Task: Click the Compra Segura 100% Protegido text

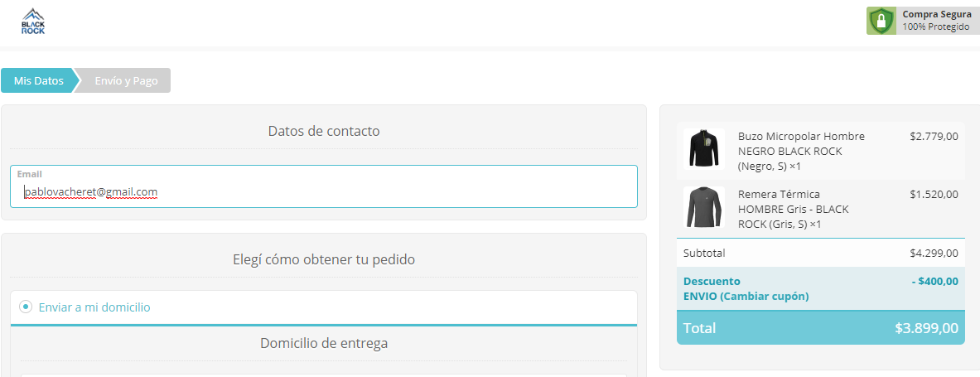Action: click(935, 21)
